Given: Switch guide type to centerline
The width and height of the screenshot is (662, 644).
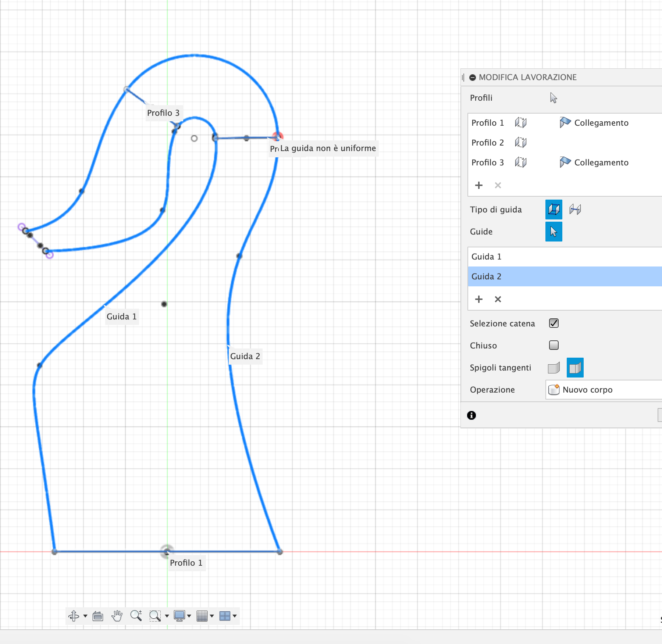Looking at the screenshot, I should click(576, 210).
